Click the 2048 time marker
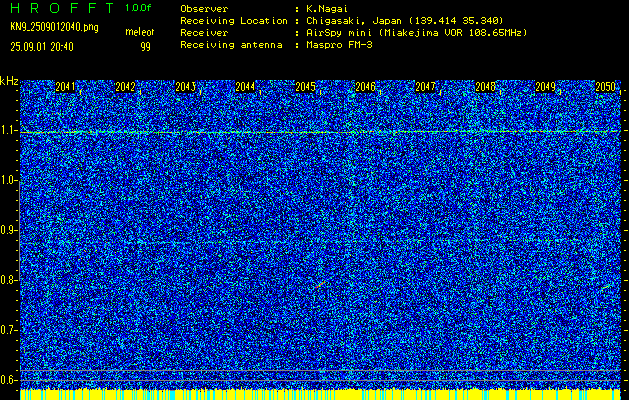Screen dimensions: 629x400 coord(485,87)
